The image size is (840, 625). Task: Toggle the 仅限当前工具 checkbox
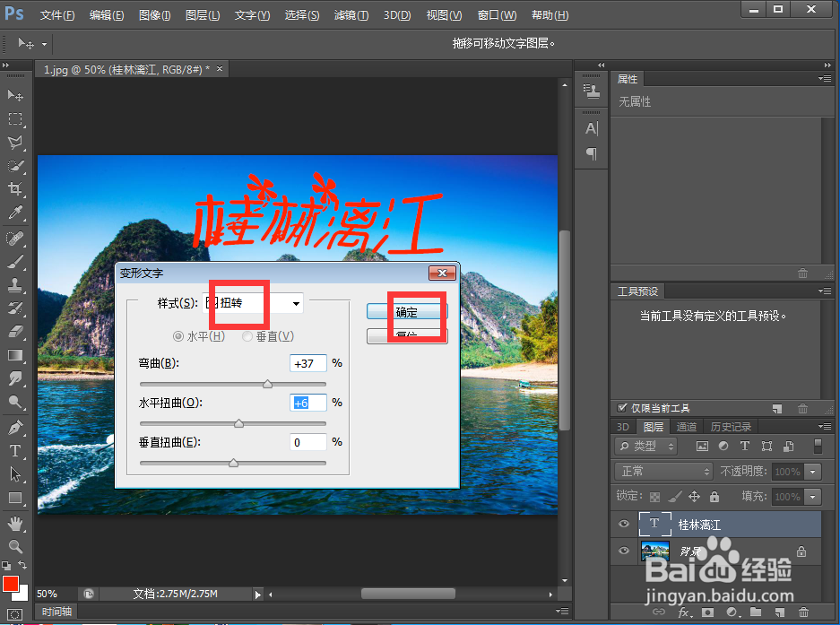point(623,407)
